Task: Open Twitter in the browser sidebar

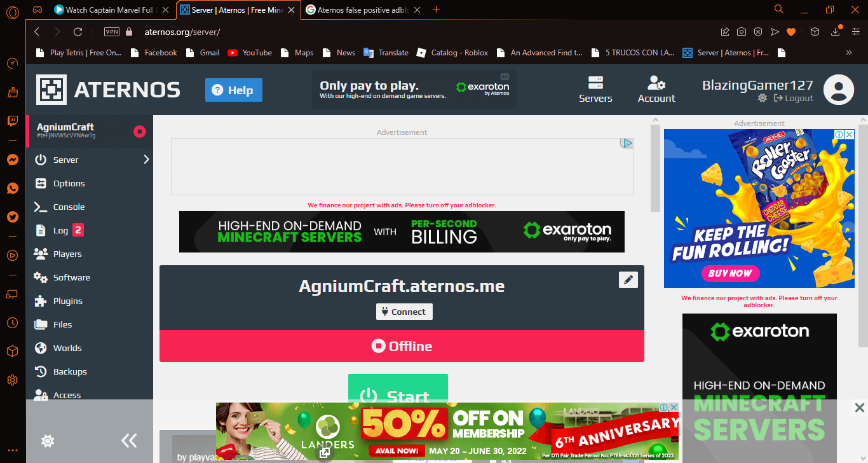Action: [x=12, y=217]
